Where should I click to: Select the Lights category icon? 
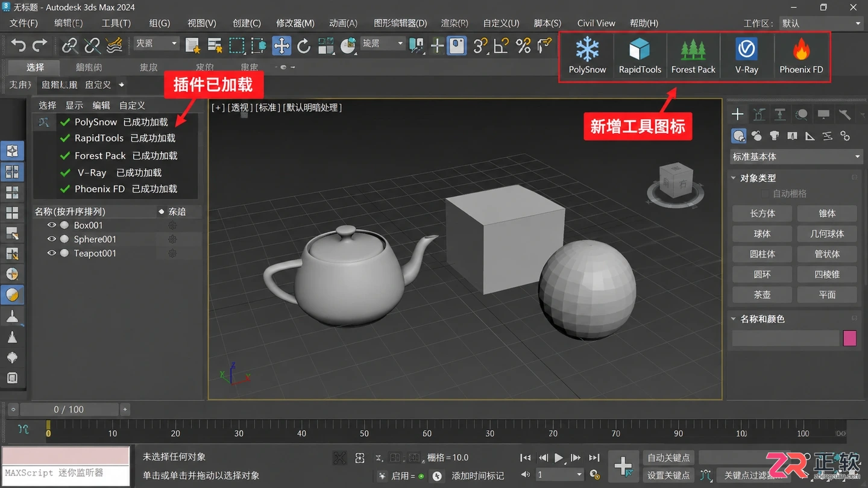[775, 136]
